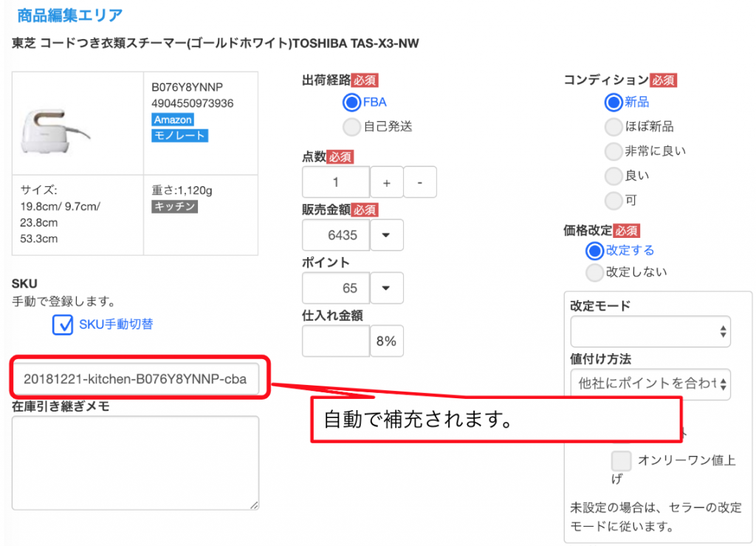
Task: Toggle オンリーワン値上げ checkbox
Action: pos(621,460)
